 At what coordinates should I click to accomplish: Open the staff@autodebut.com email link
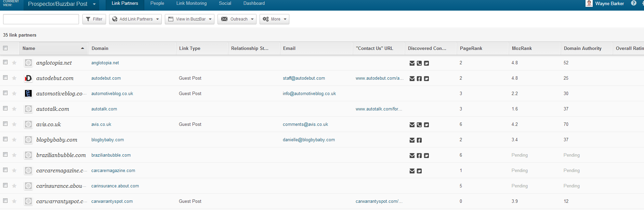pyautogui.click(x=304, y=78)
